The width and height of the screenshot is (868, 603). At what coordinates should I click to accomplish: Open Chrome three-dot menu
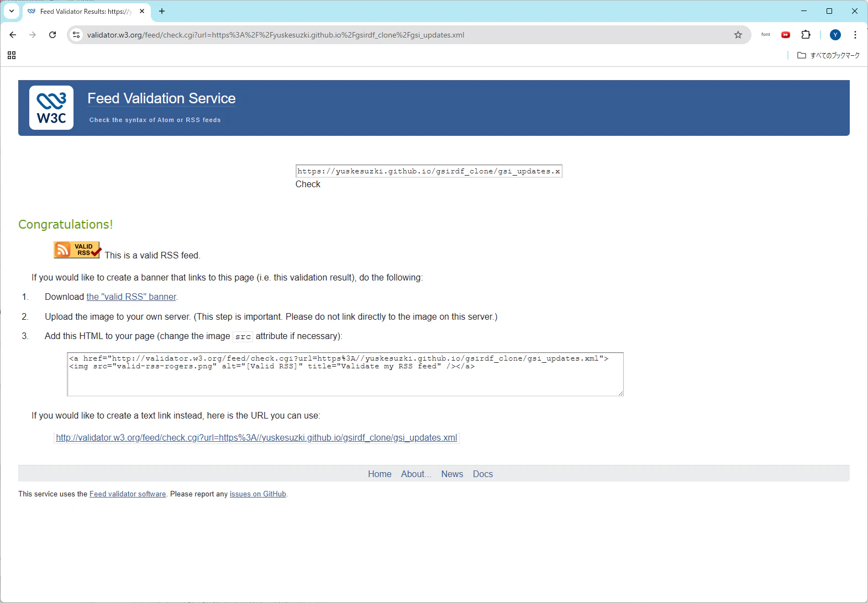pyautogui.click(x=855, y=35)
